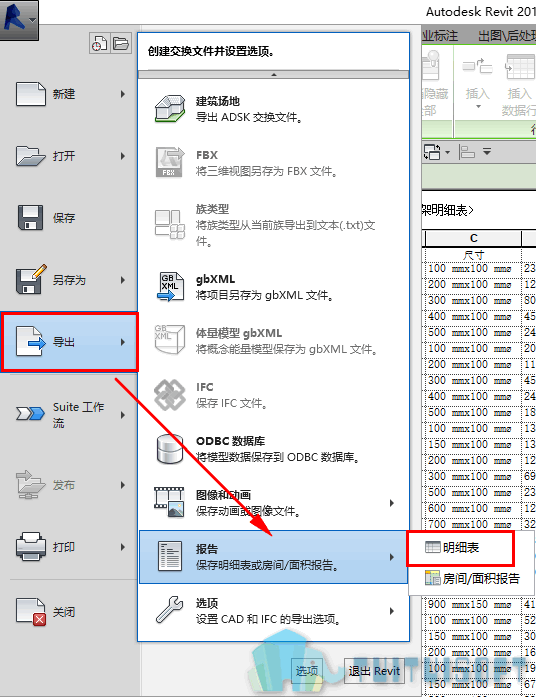
Task: Expand the Suite 工作流 submenu arrow
Action: pyautogui.click(x=123, y=415)
